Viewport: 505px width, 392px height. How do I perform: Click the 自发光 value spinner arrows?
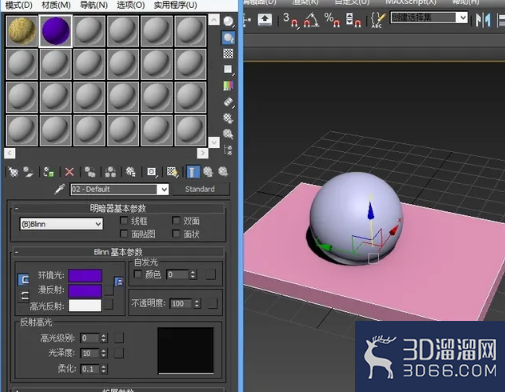tap(193, 275)
